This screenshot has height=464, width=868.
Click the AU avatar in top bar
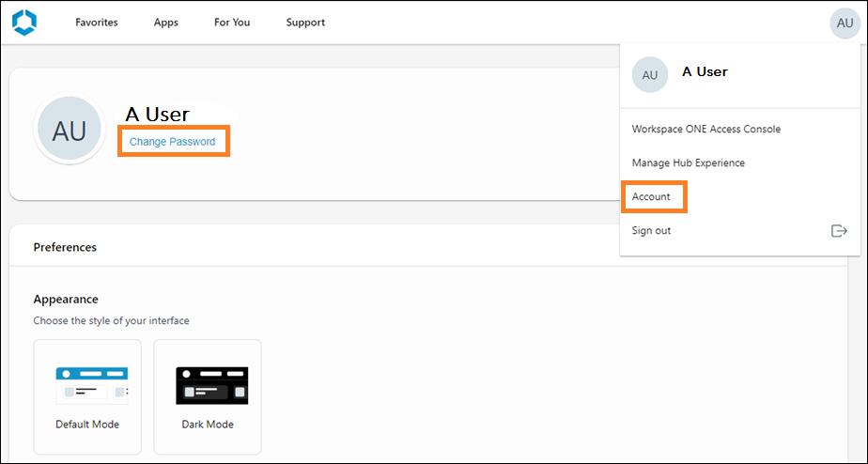(x=845, y=23)
